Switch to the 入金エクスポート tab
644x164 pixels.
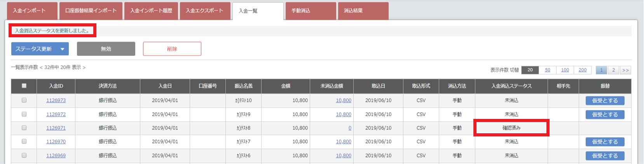click(204, 11)
